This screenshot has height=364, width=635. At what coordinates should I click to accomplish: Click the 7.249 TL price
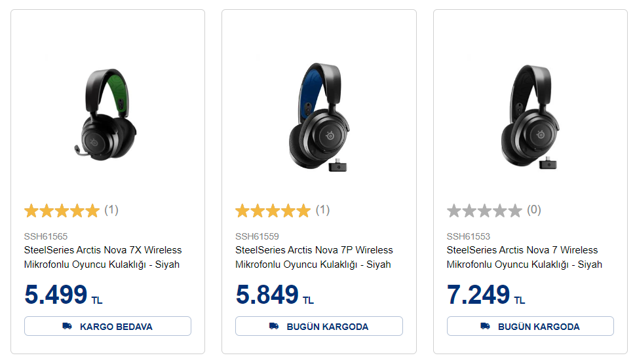[x=486, y=295]
